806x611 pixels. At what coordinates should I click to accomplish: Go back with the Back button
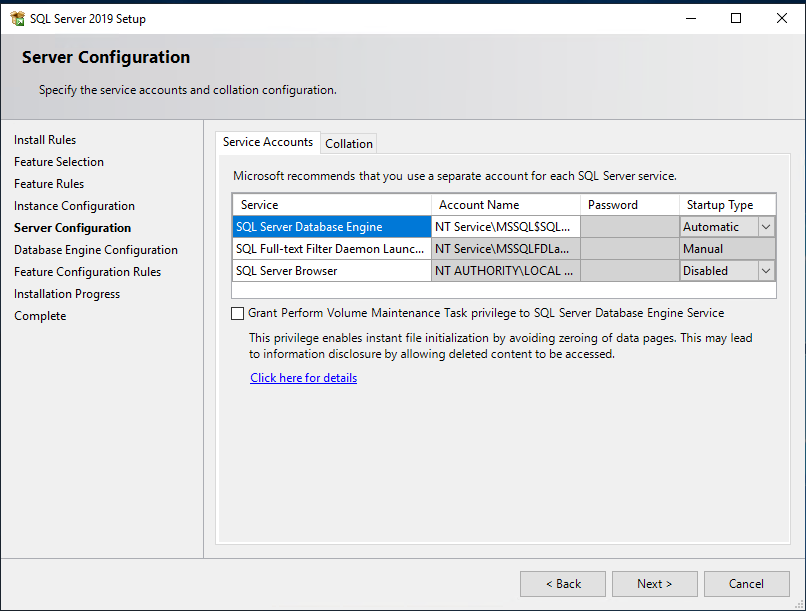(x=562, y=584)
